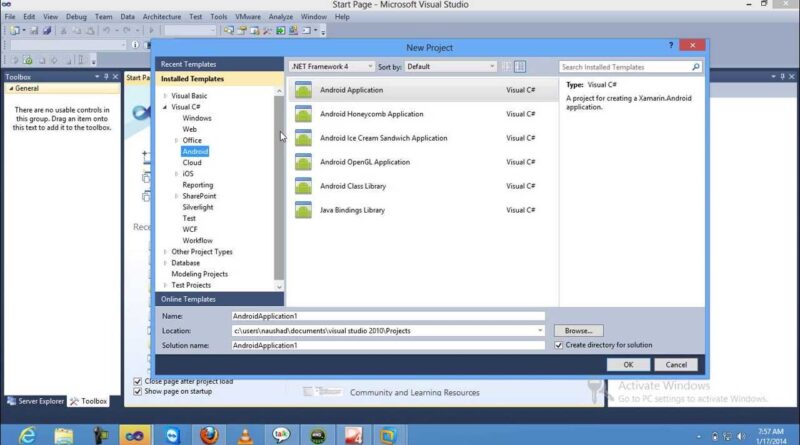The image size is (800, 445).
Task: Expand the iOS template node
Action: point(177,174)
